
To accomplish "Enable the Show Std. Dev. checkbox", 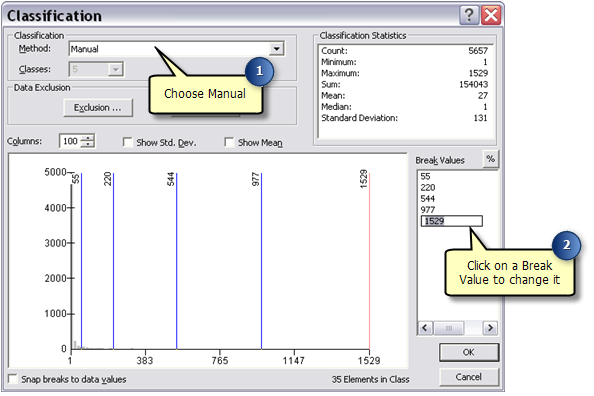I will pyautogui.click(x=127, y=142).
